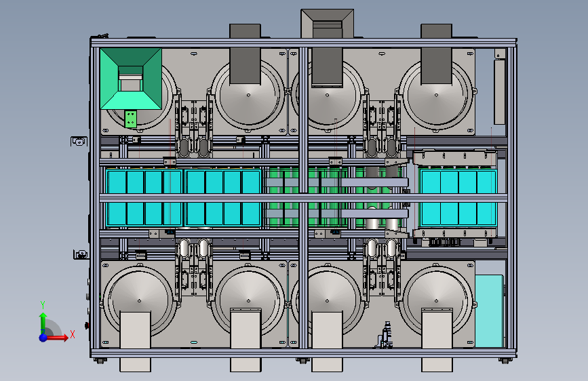Click the red X axis arrow of triad

(x=58, y=338)
